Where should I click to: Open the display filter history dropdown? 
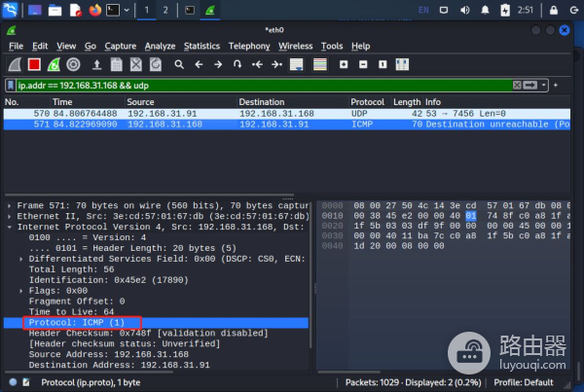pos(543,85)
